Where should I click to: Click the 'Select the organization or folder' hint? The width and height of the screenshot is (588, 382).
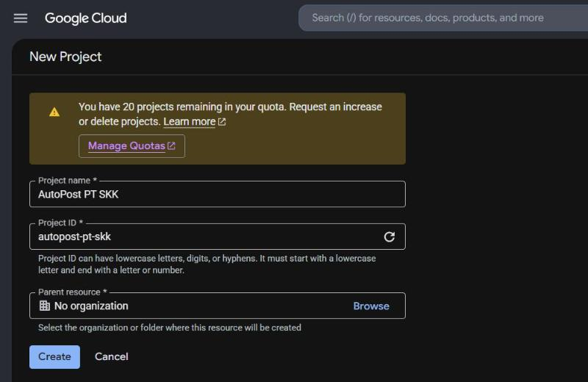(170, 327)
